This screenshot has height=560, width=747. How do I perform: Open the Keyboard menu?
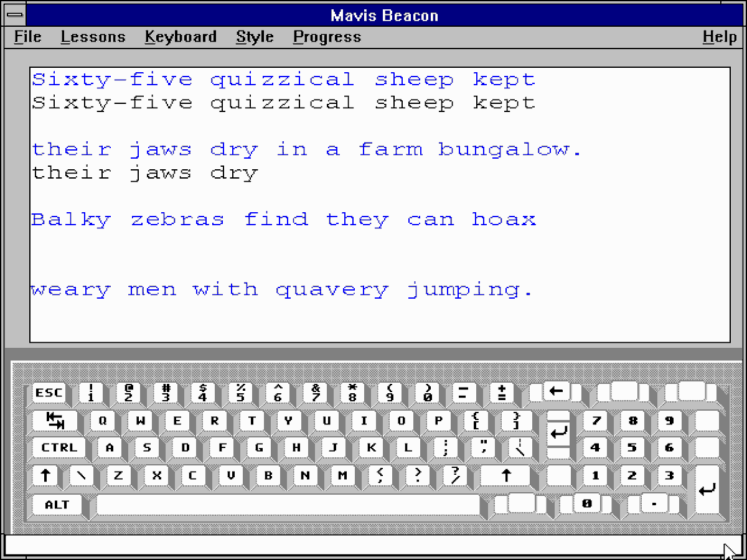(181, 37)
